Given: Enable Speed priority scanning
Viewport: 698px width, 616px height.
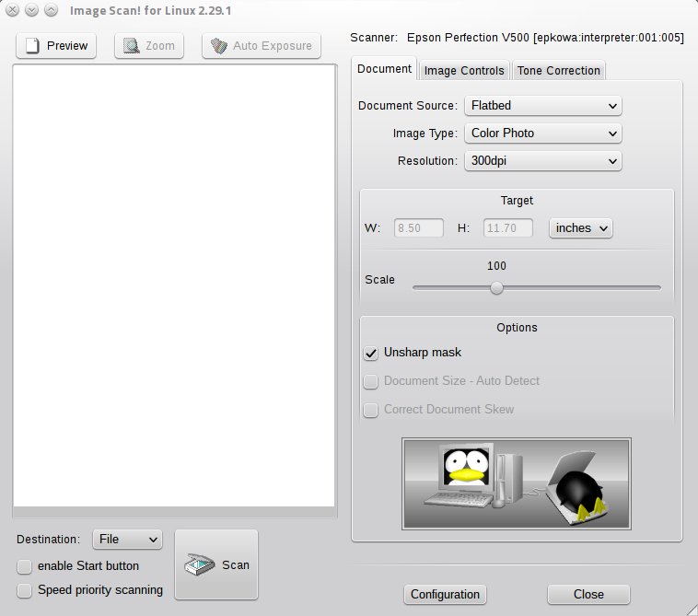Looking at the screenshot, I should click(25, 590).
